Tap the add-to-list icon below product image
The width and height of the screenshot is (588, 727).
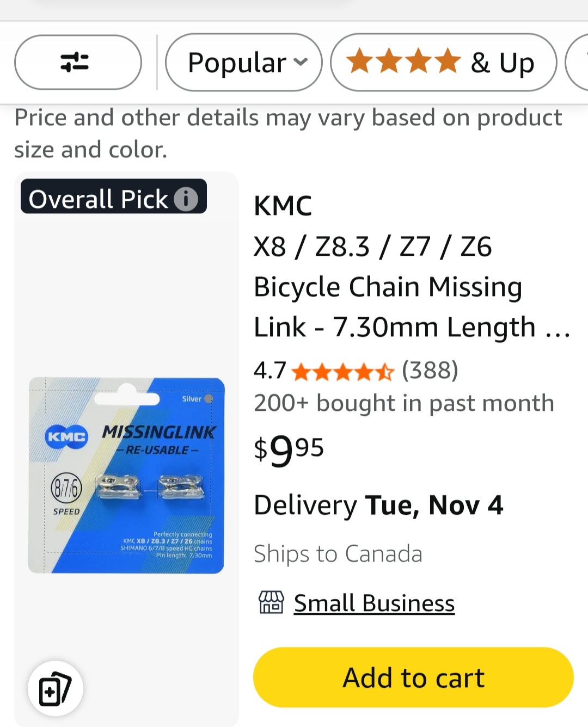tap(55, 688)
